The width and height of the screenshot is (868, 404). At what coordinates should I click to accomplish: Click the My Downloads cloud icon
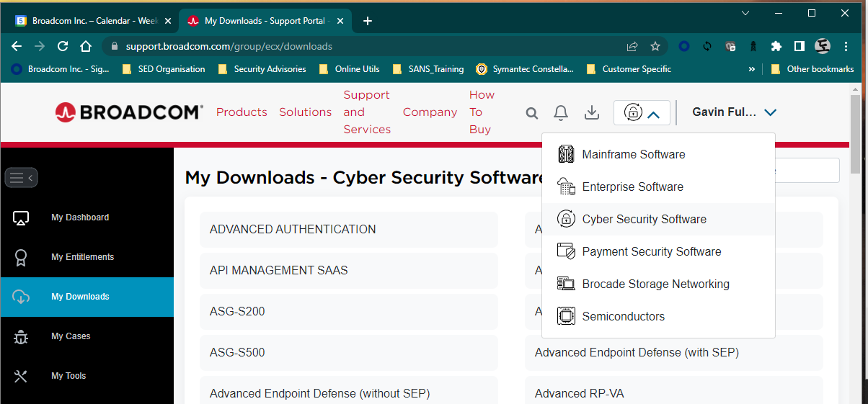point(21,297)
